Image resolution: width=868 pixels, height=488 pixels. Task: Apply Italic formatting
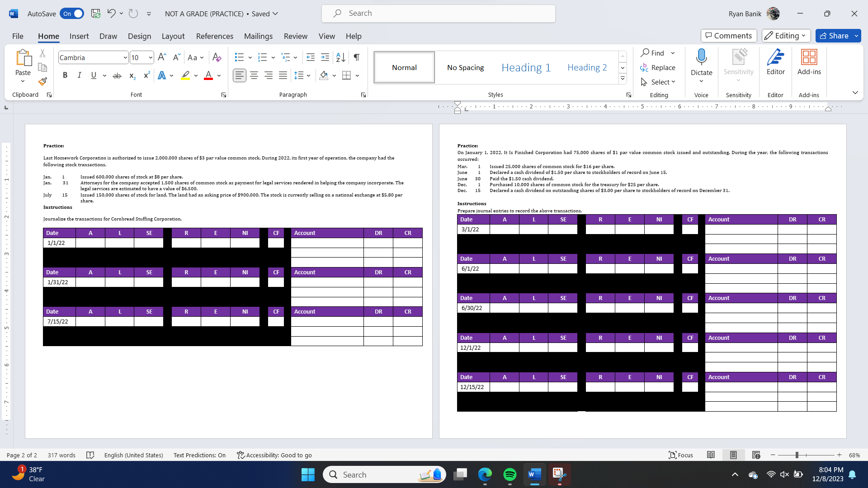point(79,75)
